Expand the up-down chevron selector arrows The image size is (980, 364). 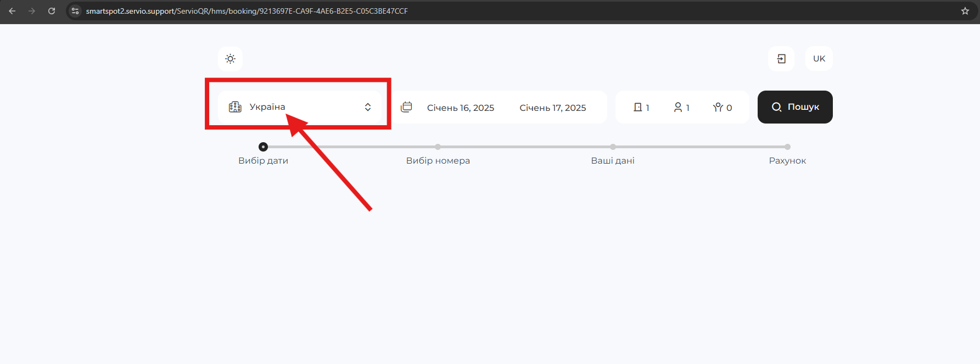tap(368, 107)
